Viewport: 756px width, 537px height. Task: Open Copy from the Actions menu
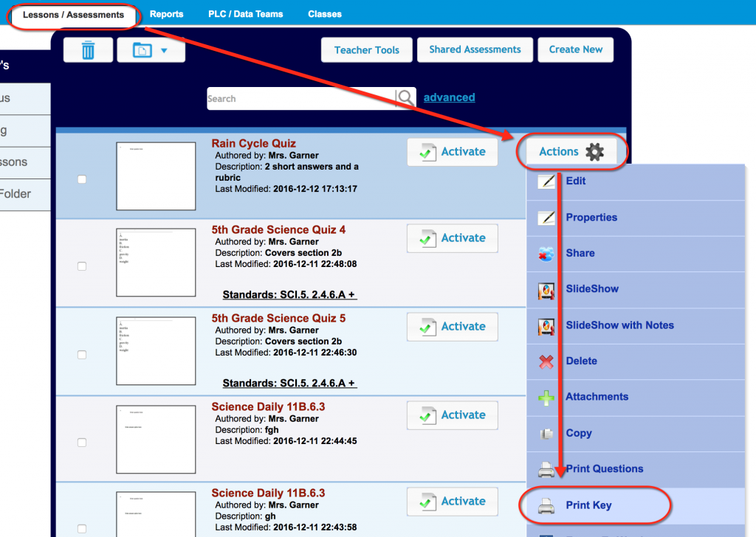(x=580, y=433)
